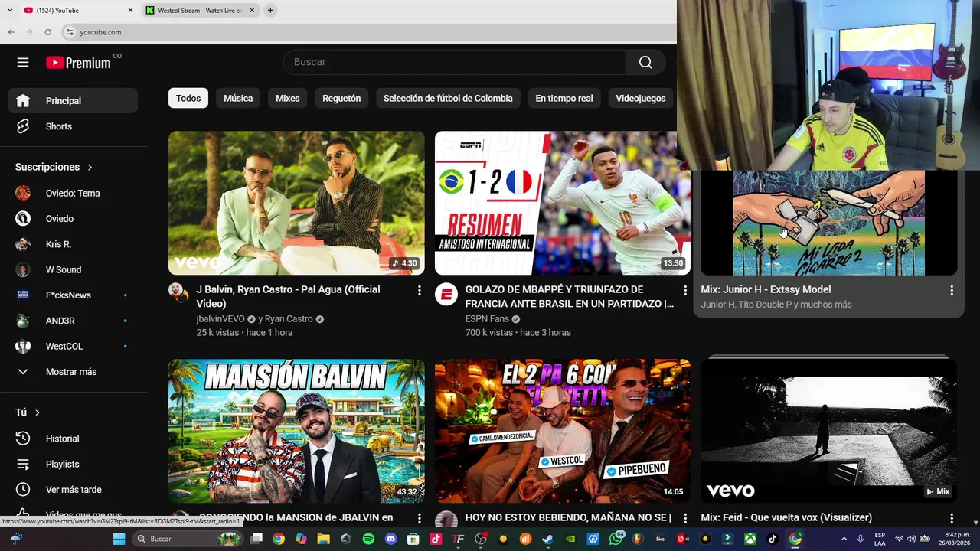Open Mix: Junior H - Extssy Model title
The width and height of the screenshot is (980, 551).
(x=766, y=289)
